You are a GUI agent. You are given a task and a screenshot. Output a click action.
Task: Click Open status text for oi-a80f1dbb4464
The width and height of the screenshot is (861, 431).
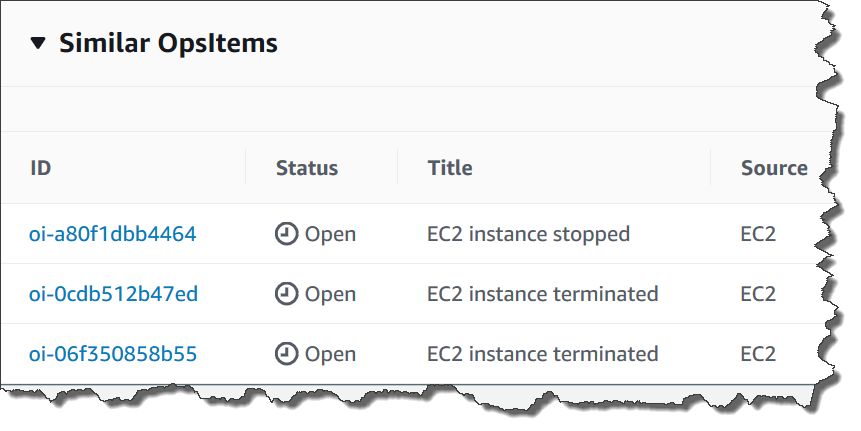tap(330, 234)
